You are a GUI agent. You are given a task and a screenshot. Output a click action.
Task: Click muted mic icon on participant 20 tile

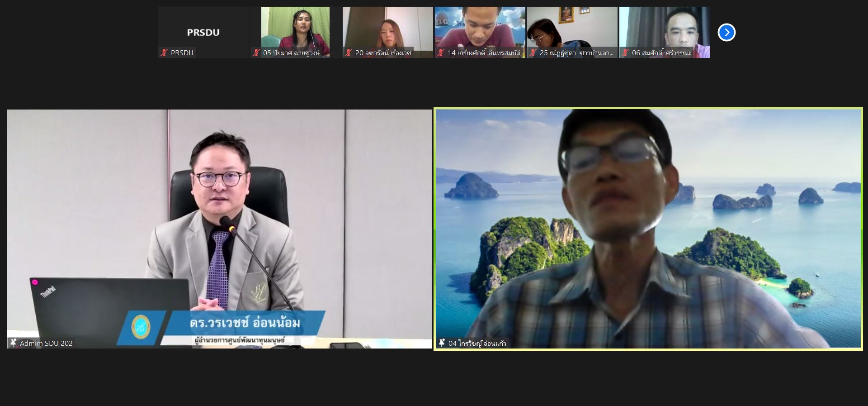pos(349,53)
